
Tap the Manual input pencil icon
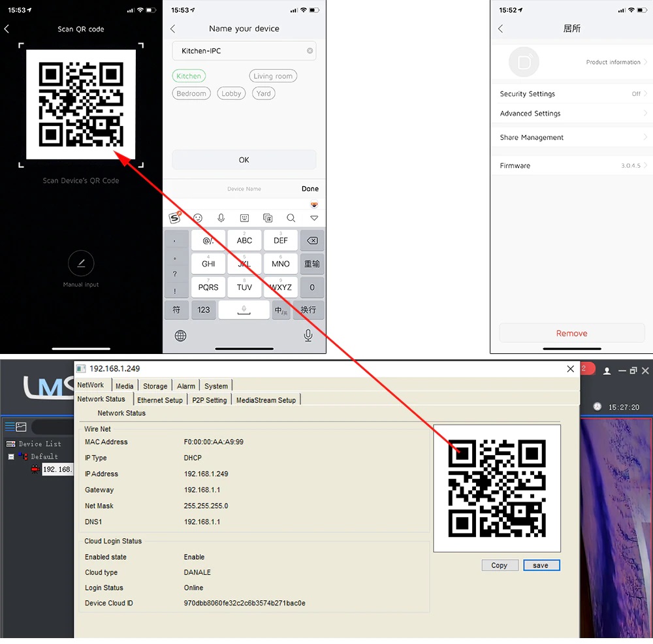[81, 263]
